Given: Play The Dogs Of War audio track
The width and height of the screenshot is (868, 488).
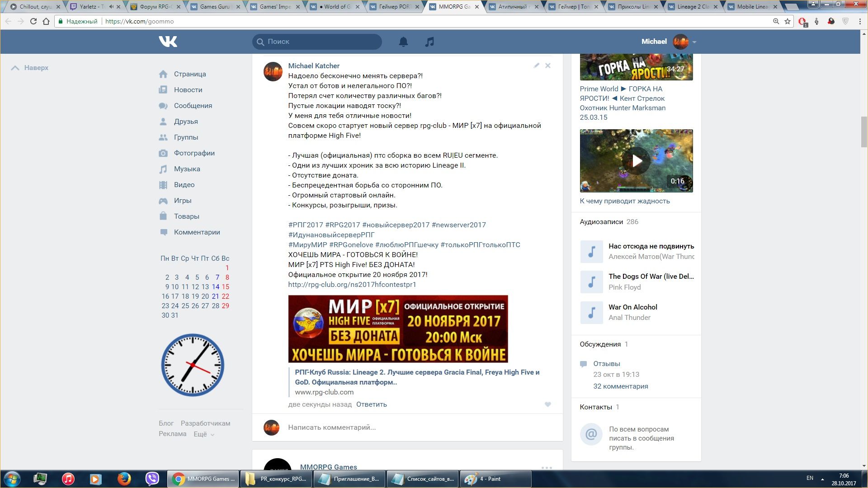Looking at the screenshot, I should point(591,282).
